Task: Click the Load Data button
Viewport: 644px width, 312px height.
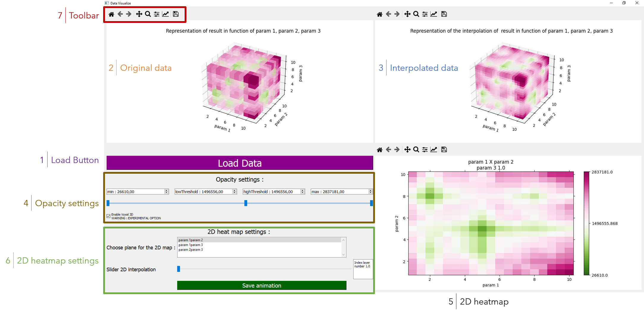Action: tap(240, 163)
